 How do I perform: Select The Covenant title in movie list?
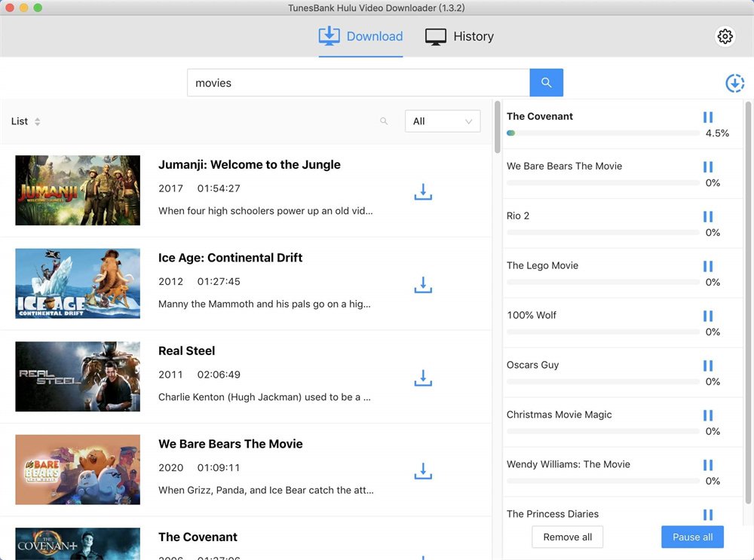tap(198, 537)
